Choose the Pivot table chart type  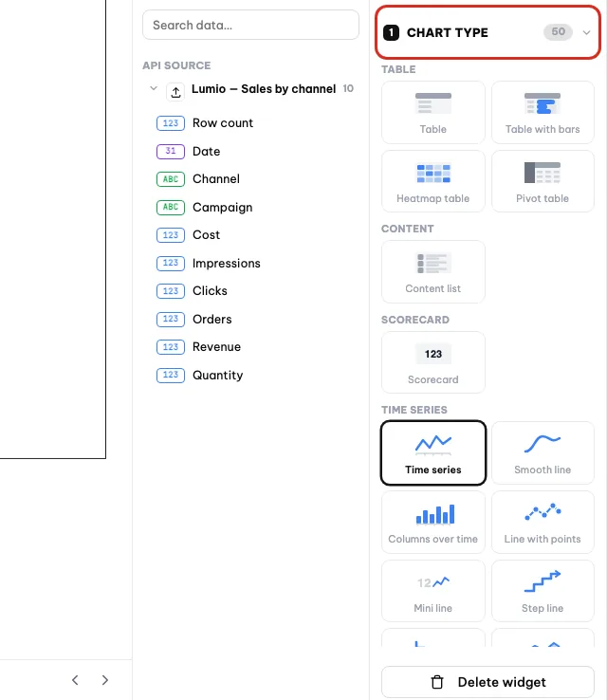543,181
